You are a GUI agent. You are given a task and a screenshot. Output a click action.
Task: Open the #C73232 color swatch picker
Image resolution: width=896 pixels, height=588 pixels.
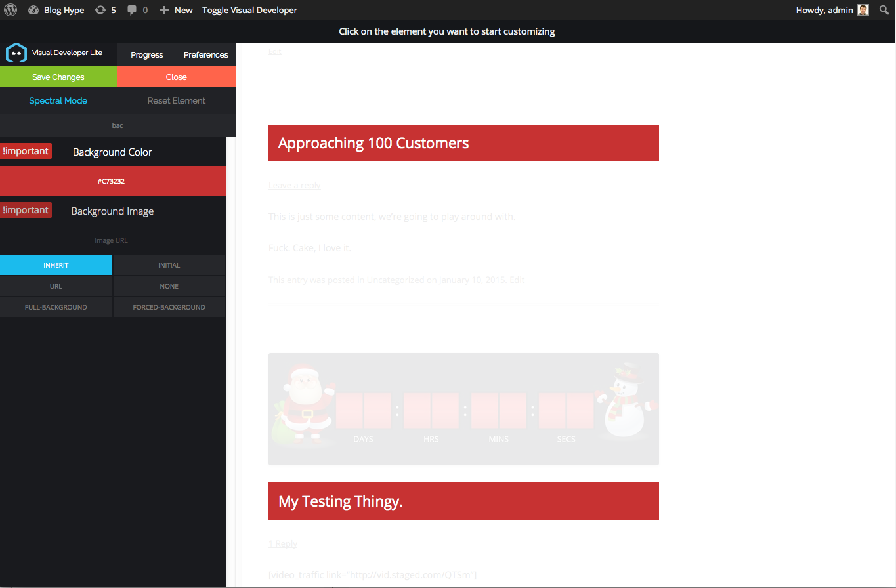(112, 181)
